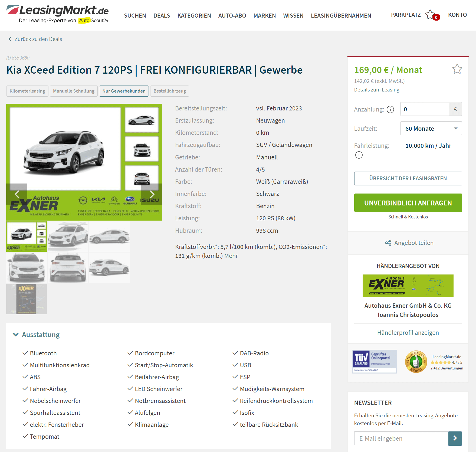Focus the E-Mail eingeben field
This screenshot has width=476, height=452.
click(401, 438)
